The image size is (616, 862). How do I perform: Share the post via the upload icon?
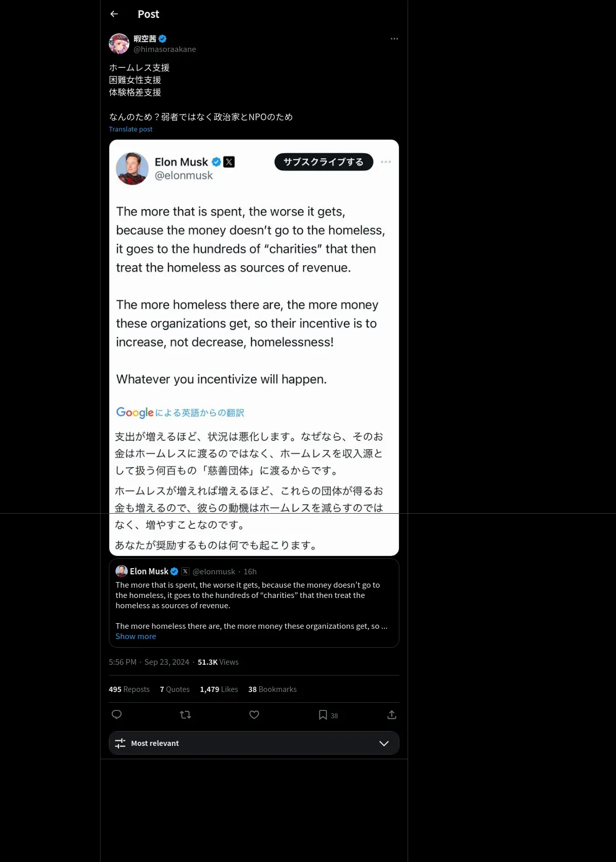(x=392, y=715)
